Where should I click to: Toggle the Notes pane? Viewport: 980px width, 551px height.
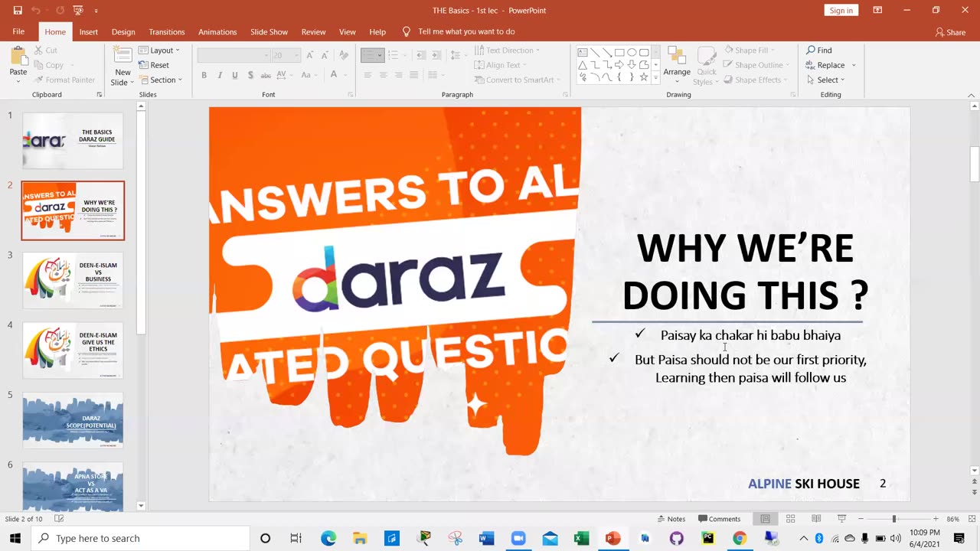click(671, 519)
